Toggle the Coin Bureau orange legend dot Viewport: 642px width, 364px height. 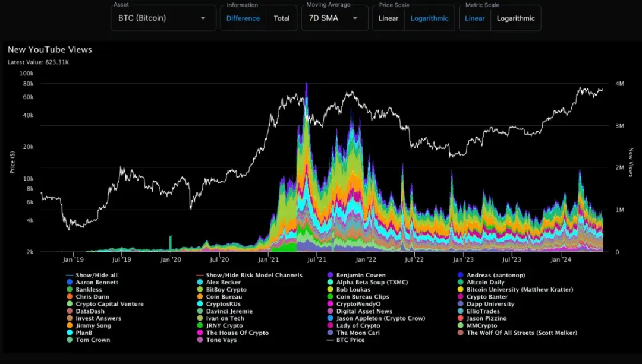pyautogui.click(x=200, y=297)
